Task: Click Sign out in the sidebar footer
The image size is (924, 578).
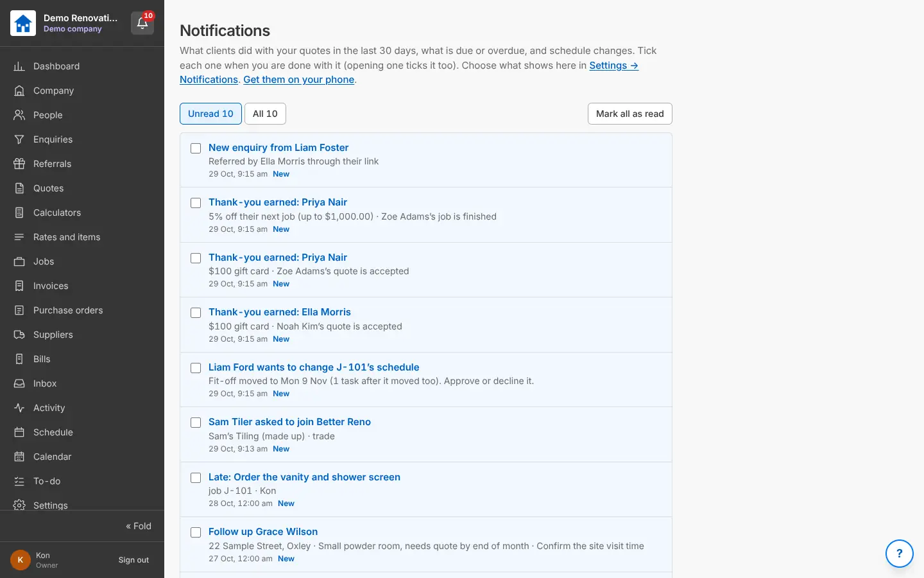Action: click(133, 560)
